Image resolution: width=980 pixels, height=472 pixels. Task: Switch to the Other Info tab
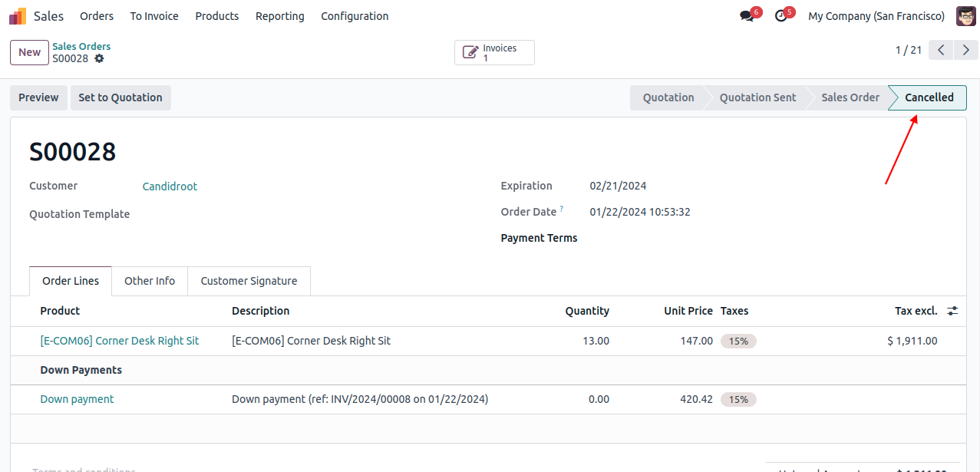[150, 281]
